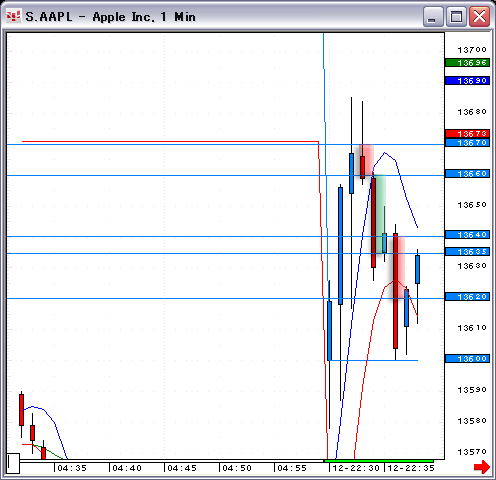
Task: Click the 136.80 price scale value
Action: click(x=472, y=112)
